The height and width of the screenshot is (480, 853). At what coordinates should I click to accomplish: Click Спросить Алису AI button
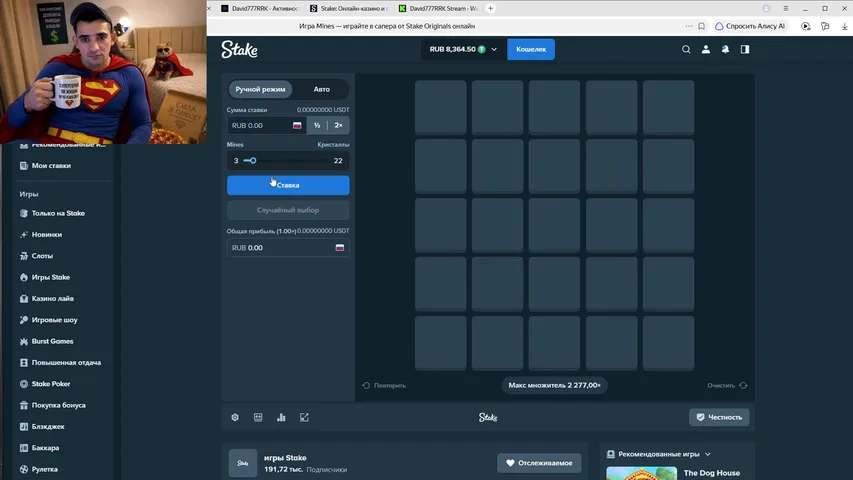pyautogui.click(x=750, y=26)
